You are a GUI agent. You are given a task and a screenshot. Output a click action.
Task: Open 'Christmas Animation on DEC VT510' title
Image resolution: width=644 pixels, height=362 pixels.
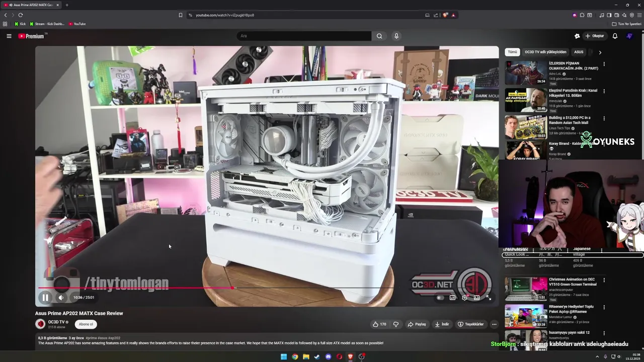pos(573,282)
